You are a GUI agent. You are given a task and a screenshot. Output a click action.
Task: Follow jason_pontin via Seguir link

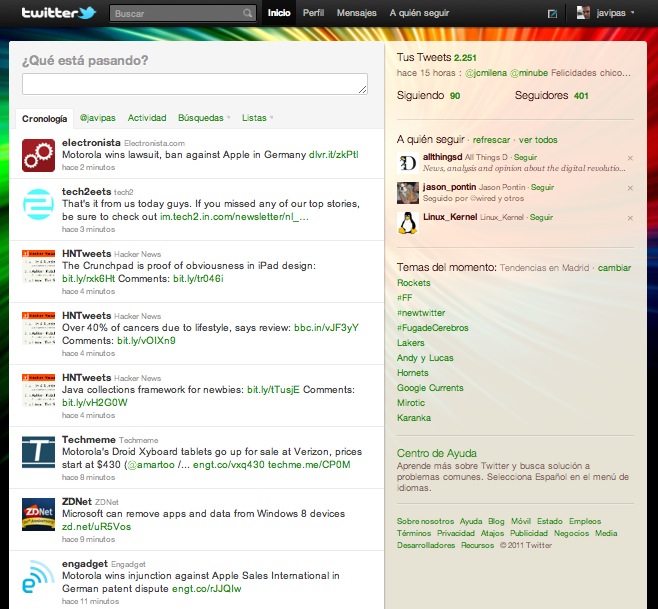tap(542, 187)
